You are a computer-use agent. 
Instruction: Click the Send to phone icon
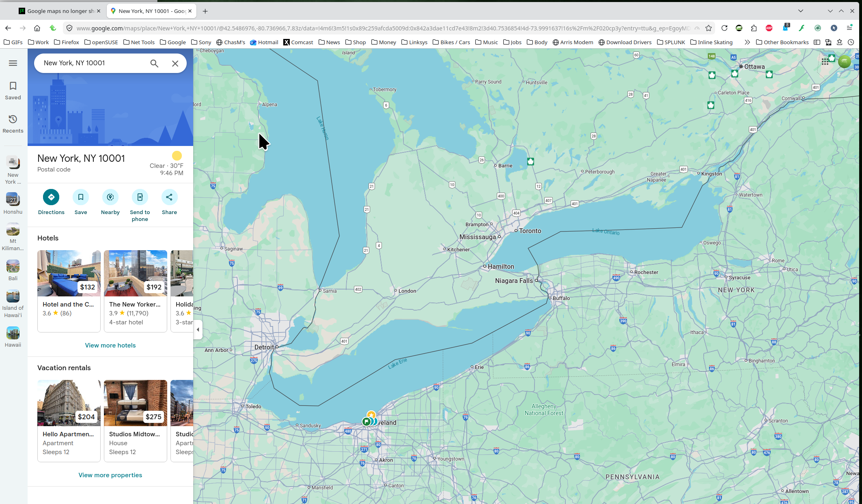point(140,197)
